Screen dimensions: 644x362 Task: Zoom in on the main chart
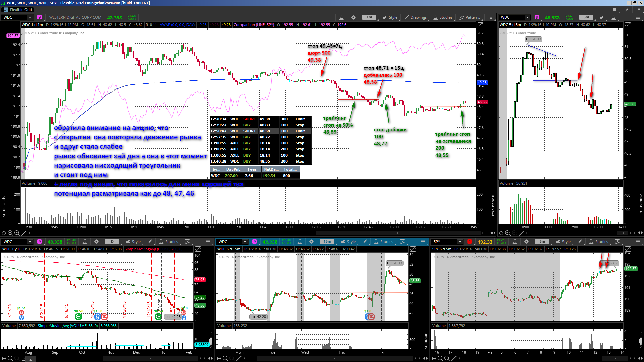click(x=10, y=233)
